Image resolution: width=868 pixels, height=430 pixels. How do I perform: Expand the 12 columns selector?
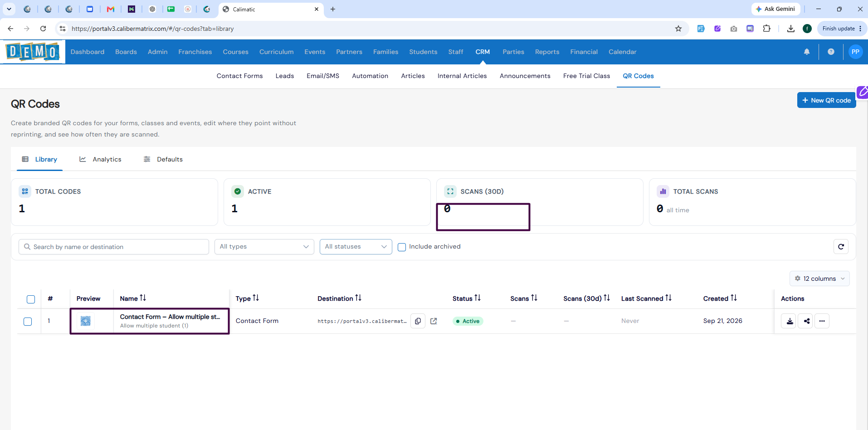pyautogui.click(x=819, y=279)
